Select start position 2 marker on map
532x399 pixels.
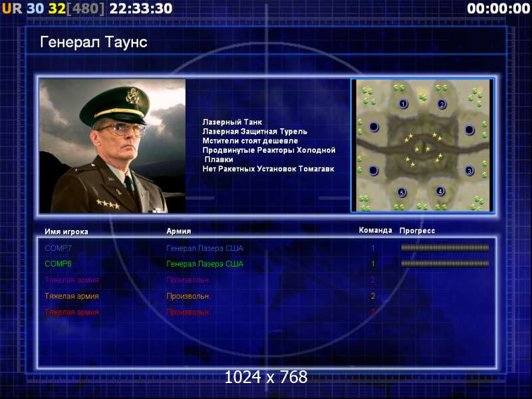442,104
